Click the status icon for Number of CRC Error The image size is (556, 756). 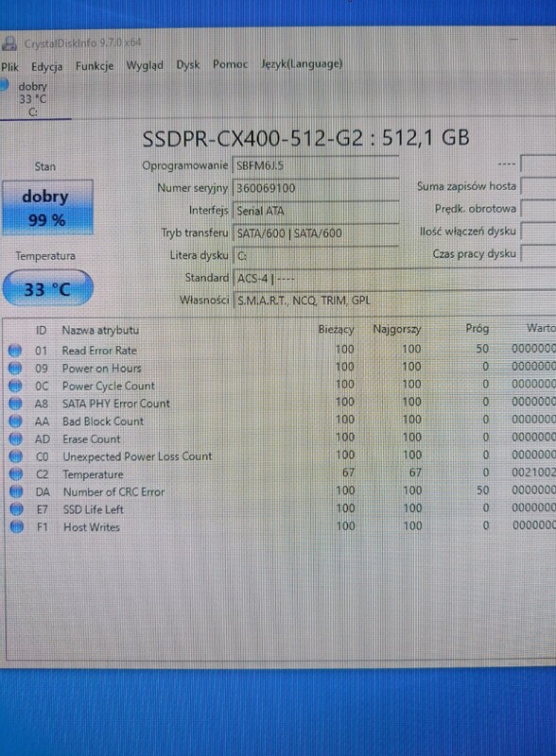[16, 491]
